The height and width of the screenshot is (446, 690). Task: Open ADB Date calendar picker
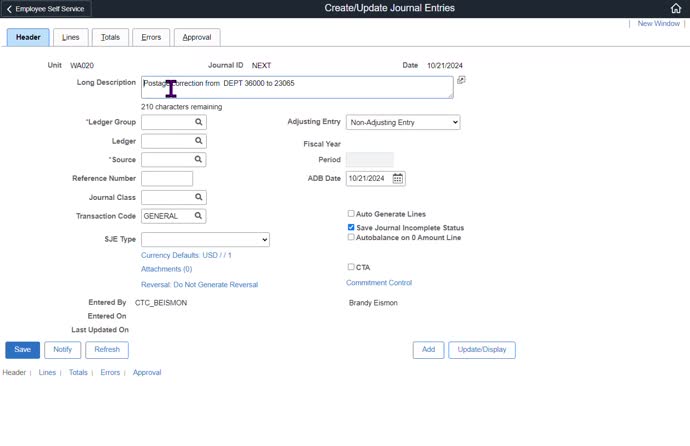click(398, 178)
